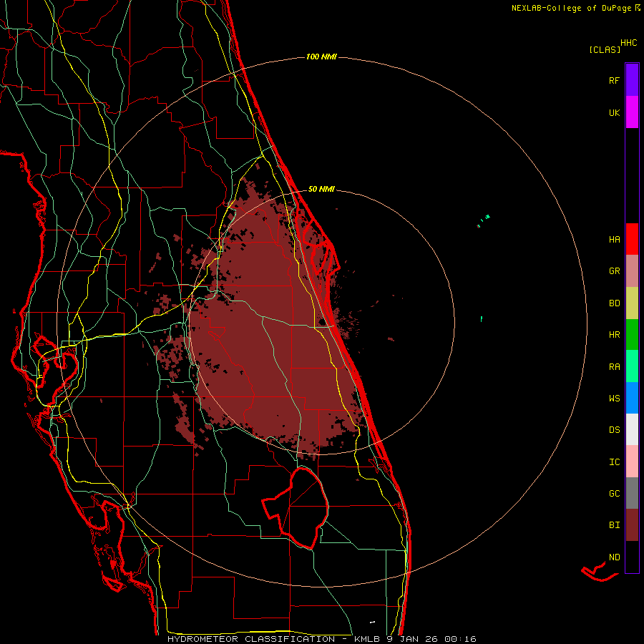Pick the RA light-green legend swatch
This screenshot has width=644, height=644.
[632, 366]
